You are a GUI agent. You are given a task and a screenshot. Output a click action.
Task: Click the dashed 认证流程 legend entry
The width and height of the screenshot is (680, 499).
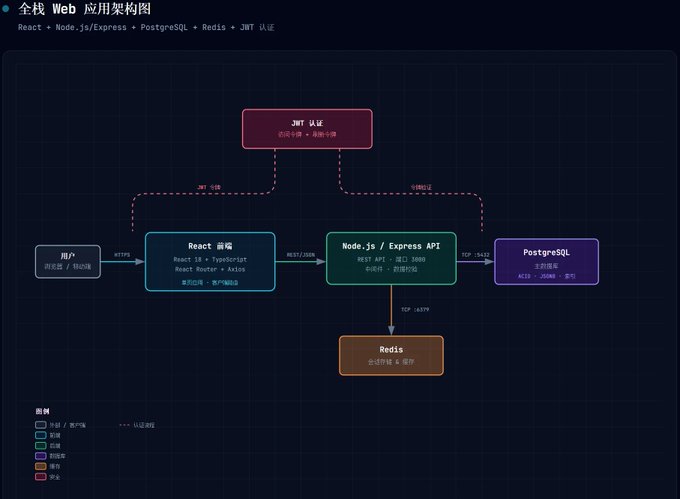click(137, 425)
